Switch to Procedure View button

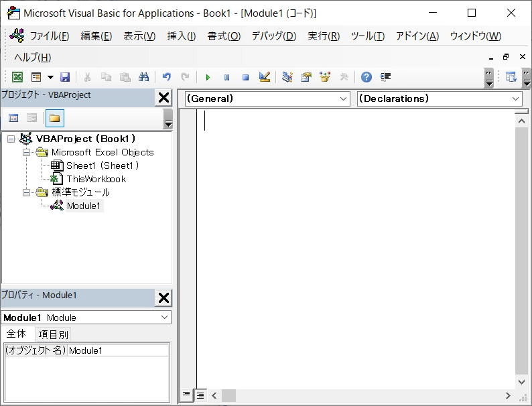pos(186,395)
